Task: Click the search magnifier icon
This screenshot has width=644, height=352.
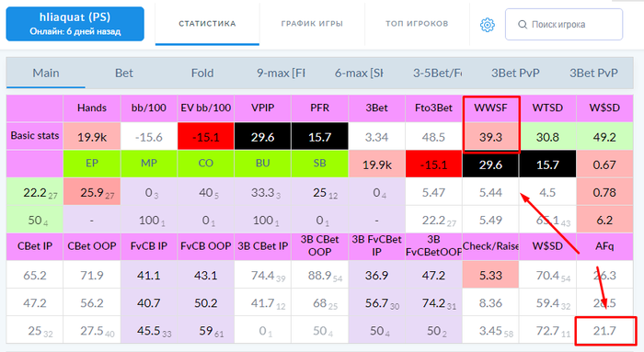Action: pos(523,25)
